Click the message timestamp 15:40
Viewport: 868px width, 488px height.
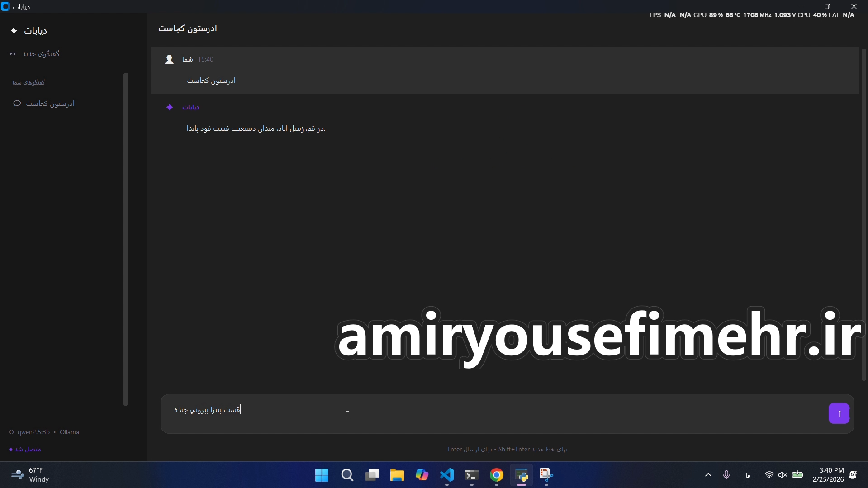coord(206,59)
